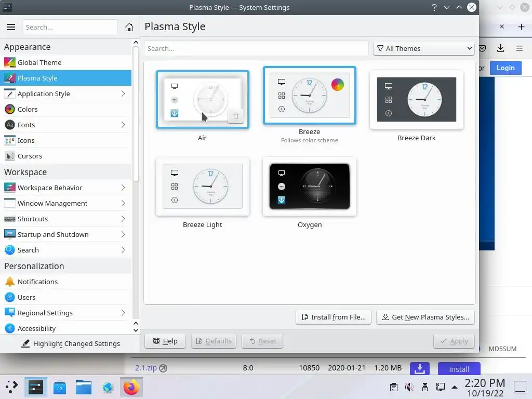Click Get New Plasma Styles button
Viewport: 532px width, 399px height.
[x=425, y=317]
